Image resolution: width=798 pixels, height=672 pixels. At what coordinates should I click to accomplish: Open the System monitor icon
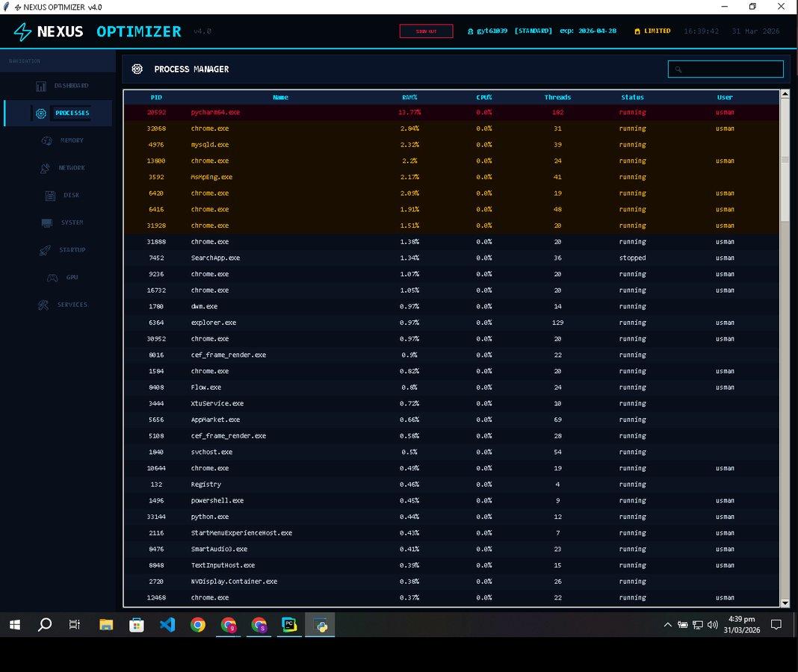47,223
